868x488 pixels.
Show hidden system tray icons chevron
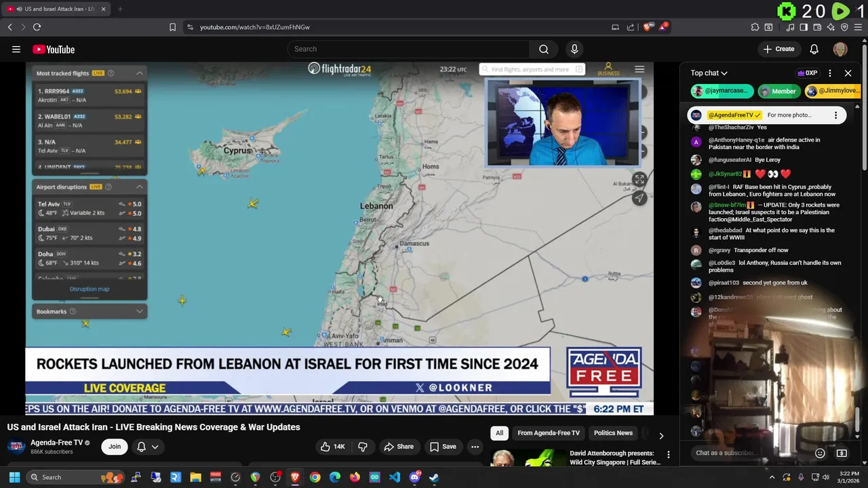point(772,477)
